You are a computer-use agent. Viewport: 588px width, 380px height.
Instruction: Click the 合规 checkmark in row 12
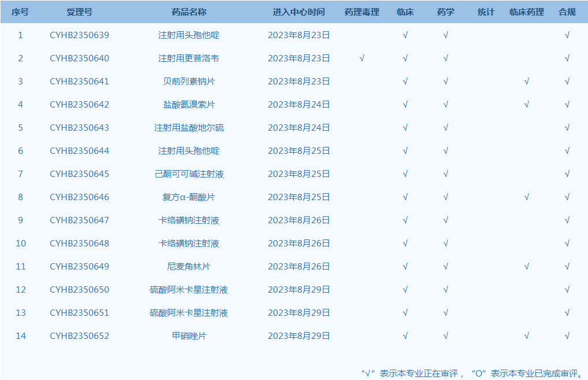point(567,290)
